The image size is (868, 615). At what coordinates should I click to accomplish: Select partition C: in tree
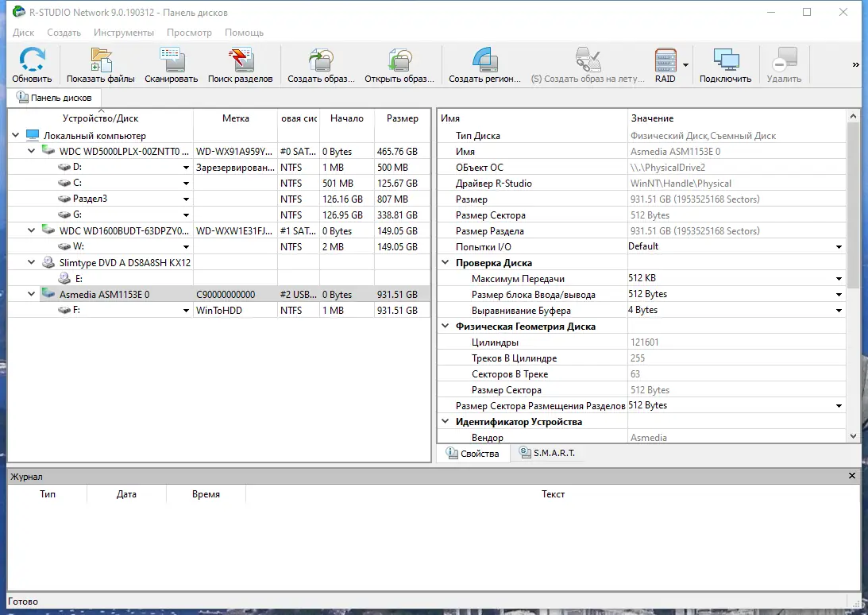78,183
